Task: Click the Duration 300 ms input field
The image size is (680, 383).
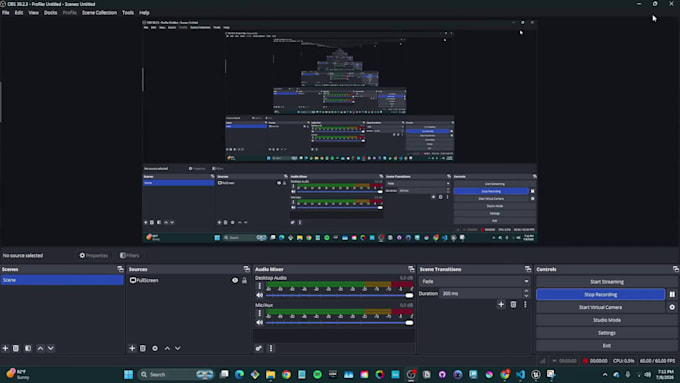Action: [481, 294]
